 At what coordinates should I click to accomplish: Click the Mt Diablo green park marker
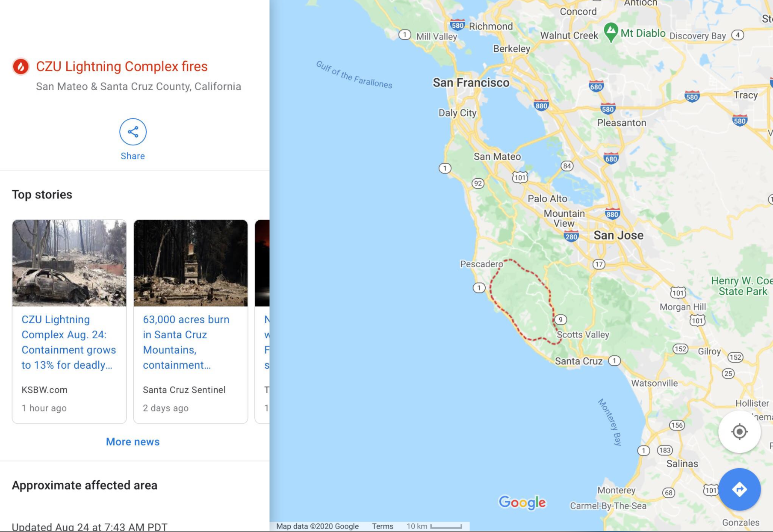pyautogui.click(x=611, y=32)
